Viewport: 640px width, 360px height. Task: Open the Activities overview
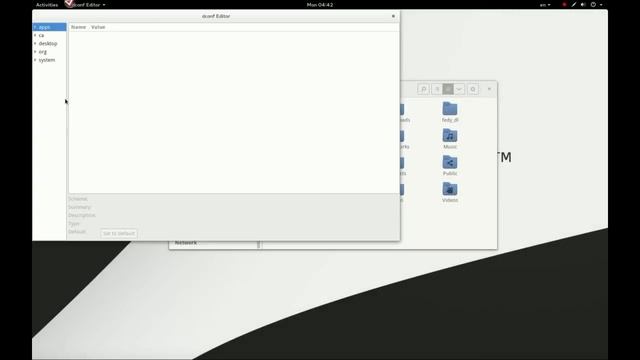(47, 5)
